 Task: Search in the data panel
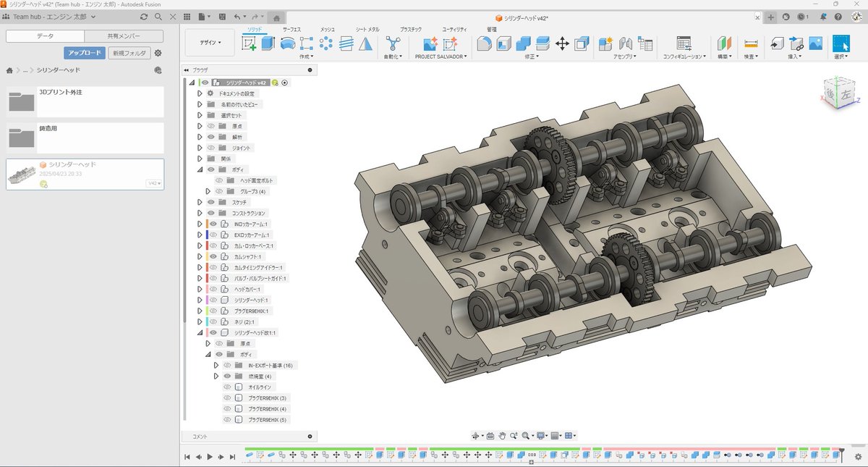[158, 17]
